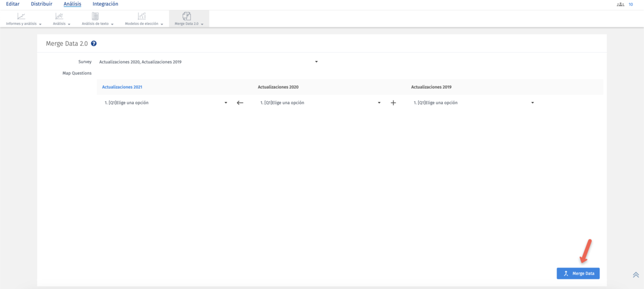This screenshot has width=644, height=289.
Task: Click the plus icon between questions
Action: click(393, 103)
